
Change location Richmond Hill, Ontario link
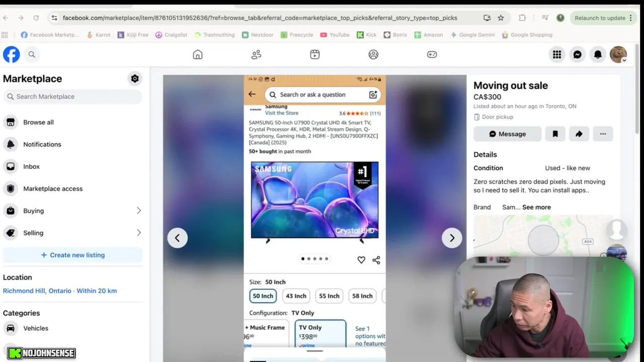click(60, 291)
